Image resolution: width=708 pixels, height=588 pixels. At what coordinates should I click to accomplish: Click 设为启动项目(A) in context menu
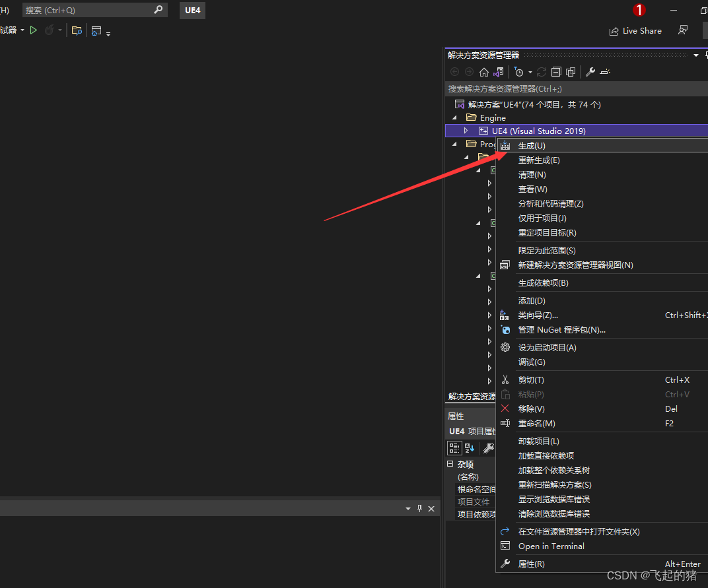click(547, 347)
